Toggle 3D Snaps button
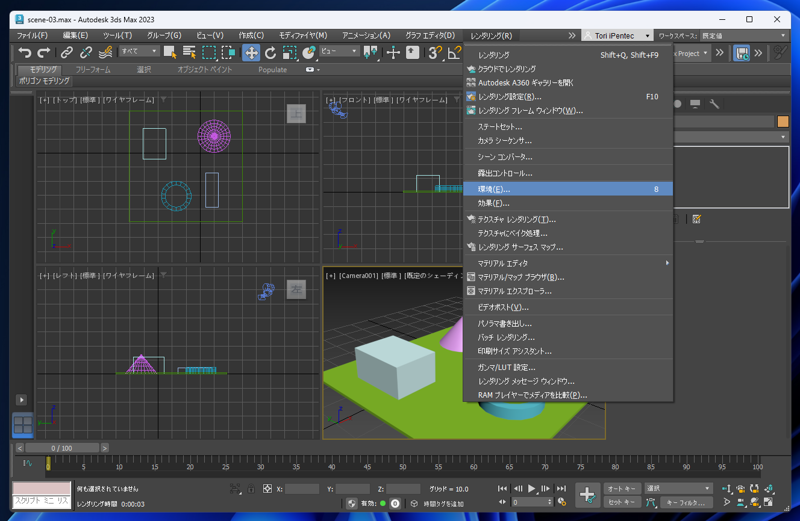 435,53
